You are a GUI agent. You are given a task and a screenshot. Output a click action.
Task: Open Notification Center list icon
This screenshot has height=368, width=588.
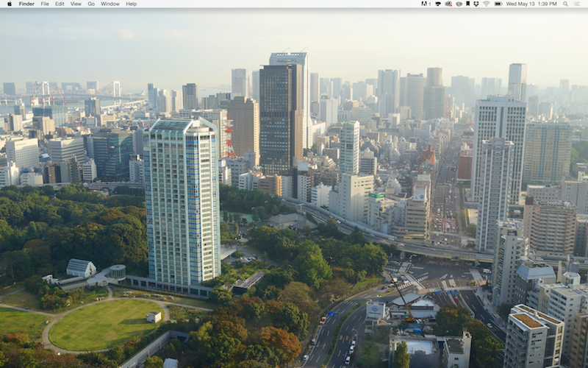pyautogui.click(x=576, y=4)
